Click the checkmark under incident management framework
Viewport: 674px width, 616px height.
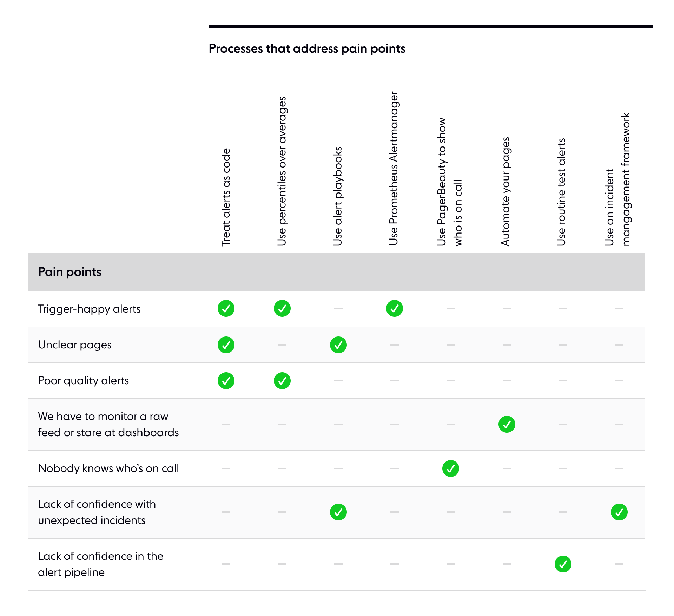click(619, 512)
